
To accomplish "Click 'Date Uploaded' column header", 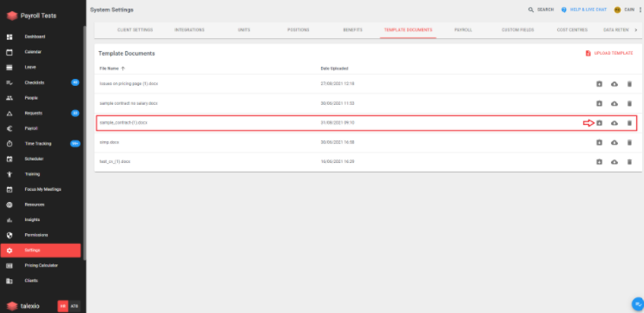I will [x=334, y=68].
